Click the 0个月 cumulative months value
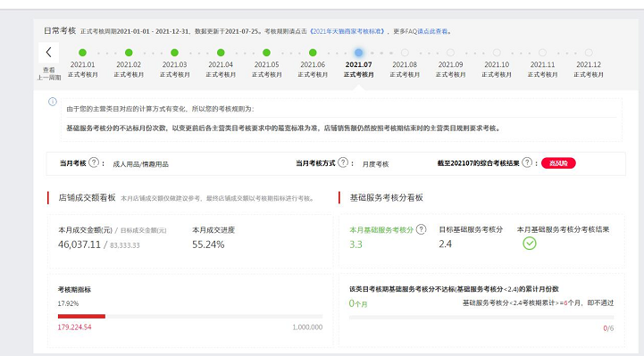Screen dimensions: 644x356 point(358,303)
